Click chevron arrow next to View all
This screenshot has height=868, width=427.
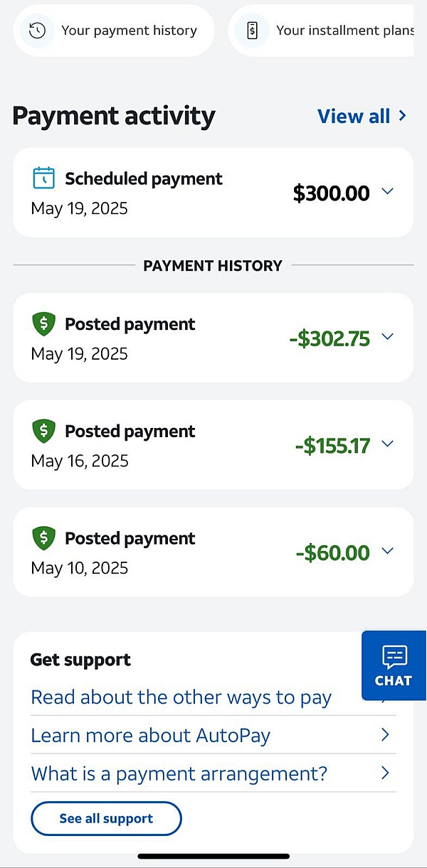click(403, 116)
